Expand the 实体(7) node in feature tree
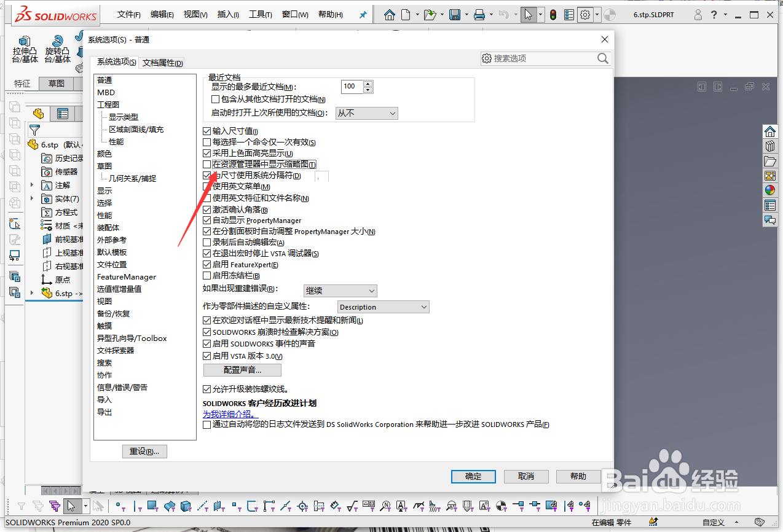This screenshot has width=783, height=532. point(32,198)
